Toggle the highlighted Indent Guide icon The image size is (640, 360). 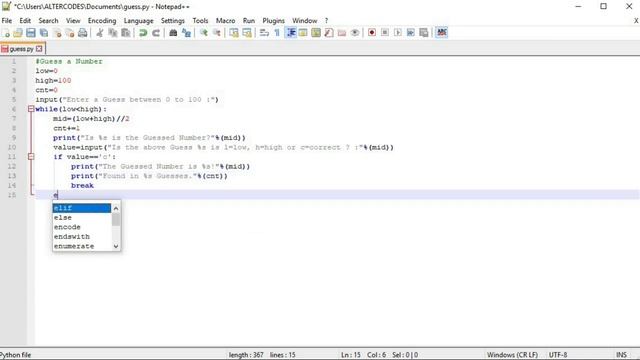[x=291, y=33]
